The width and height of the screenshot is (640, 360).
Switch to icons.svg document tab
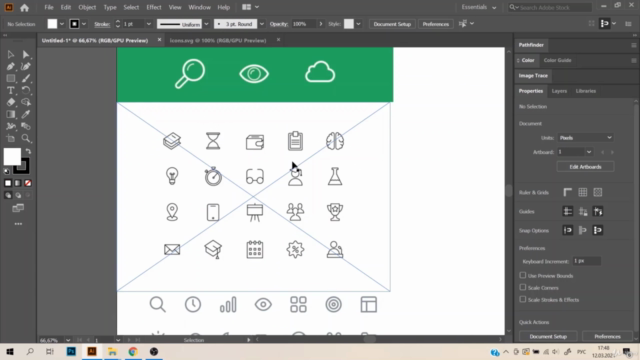coord(218,40)
